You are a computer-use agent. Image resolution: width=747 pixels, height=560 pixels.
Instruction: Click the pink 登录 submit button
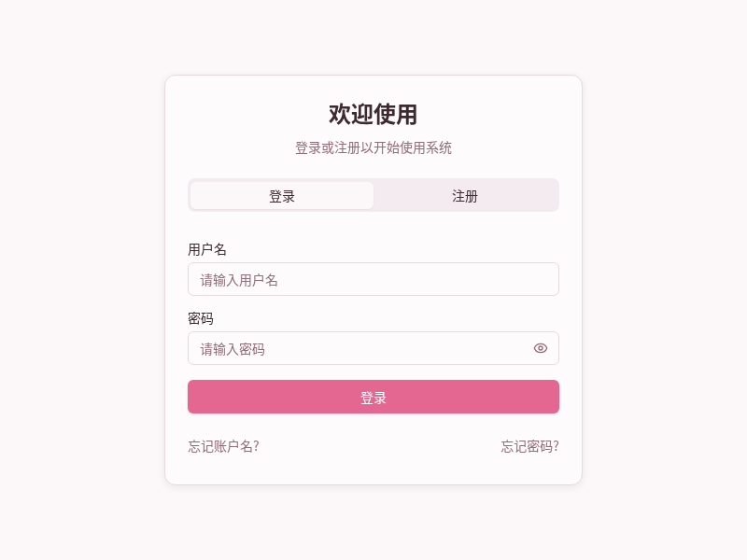click(x=373, y=396)
